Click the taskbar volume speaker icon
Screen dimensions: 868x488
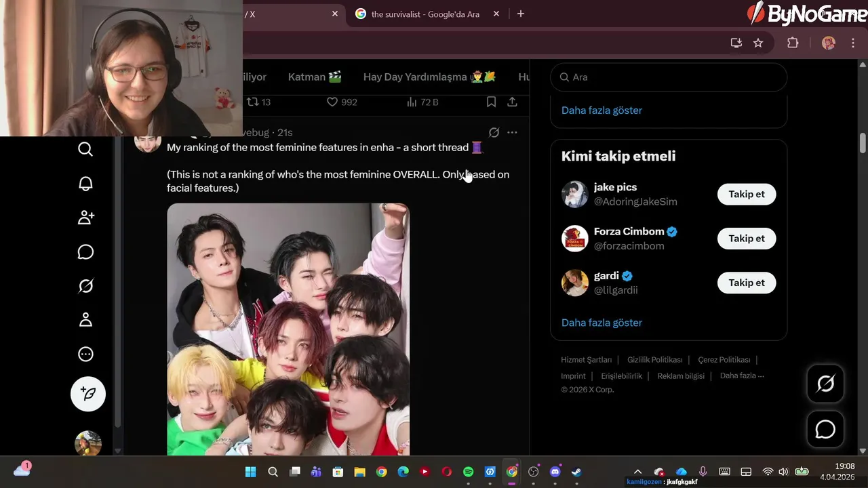(x=784, y=472)
